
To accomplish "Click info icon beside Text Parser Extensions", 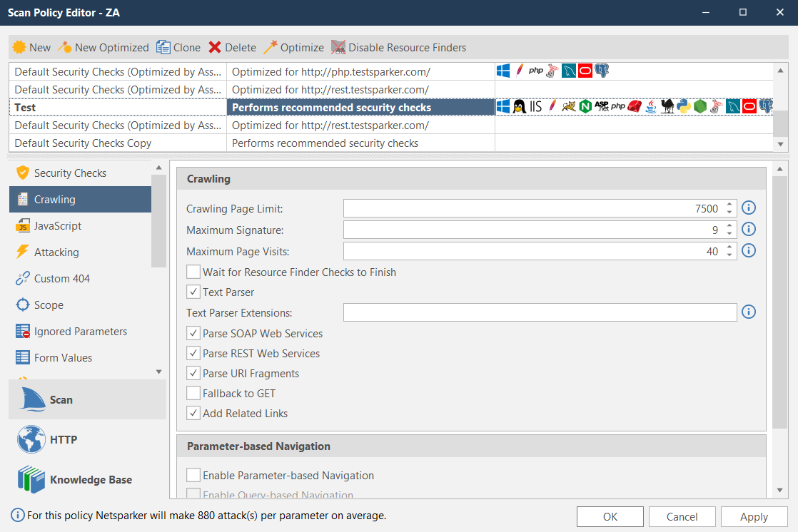I will point(749,312).
